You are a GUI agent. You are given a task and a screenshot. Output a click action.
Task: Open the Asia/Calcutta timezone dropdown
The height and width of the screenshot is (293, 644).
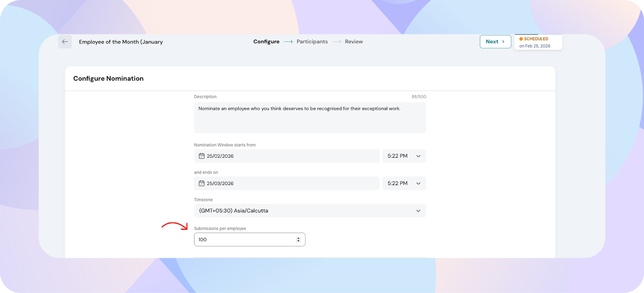pyautogui.click(x=310, y=211)
